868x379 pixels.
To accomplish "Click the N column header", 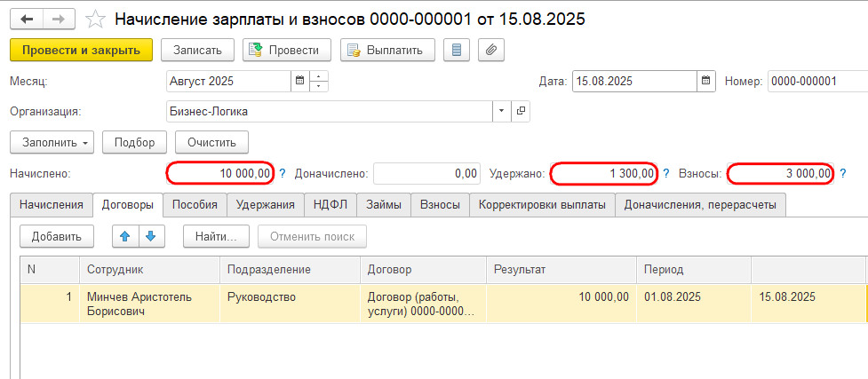I will pos(50,270).
